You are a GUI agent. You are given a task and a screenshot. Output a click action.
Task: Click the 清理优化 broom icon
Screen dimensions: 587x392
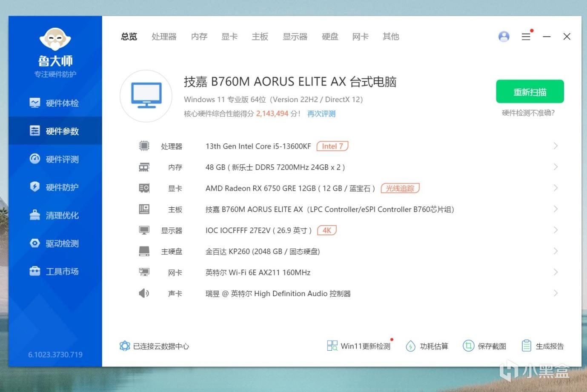click(34, 215)
